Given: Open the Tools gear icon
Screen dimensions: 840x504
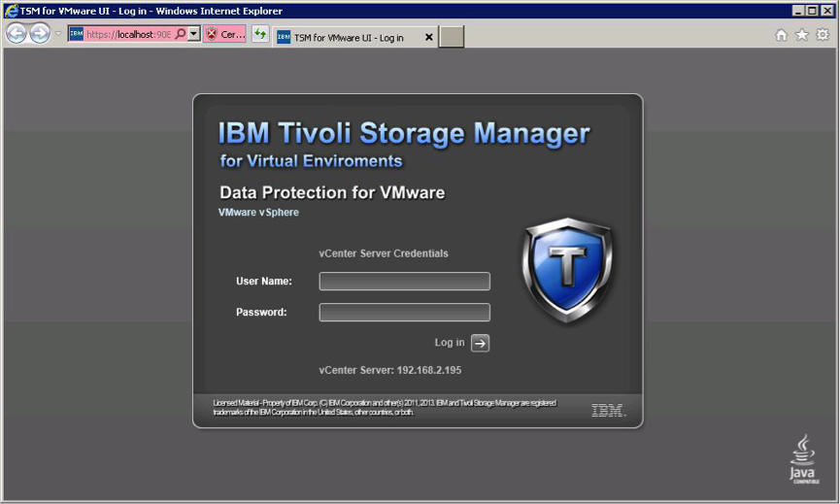Looking at the screenshot, I should coord(823,35).
